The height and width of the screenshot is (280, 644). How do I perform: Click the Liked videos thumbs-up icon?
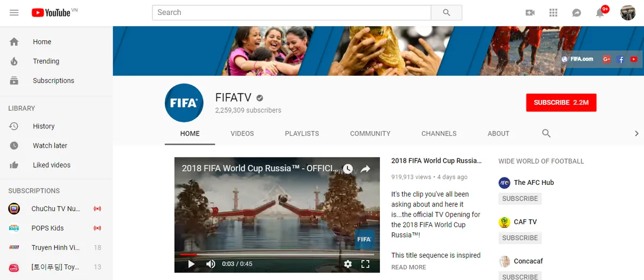tap(14, 165)
